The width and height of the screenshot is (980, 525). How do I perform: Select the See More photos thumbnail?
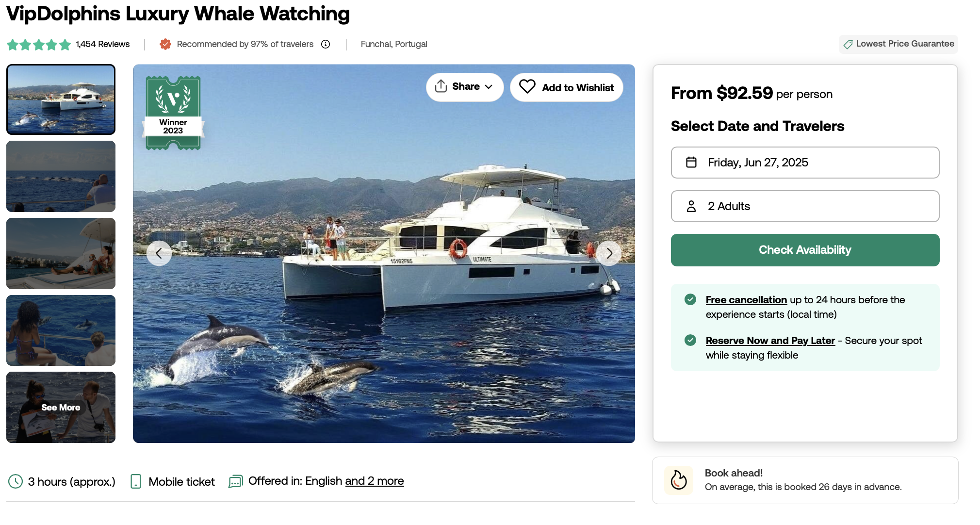61,407
